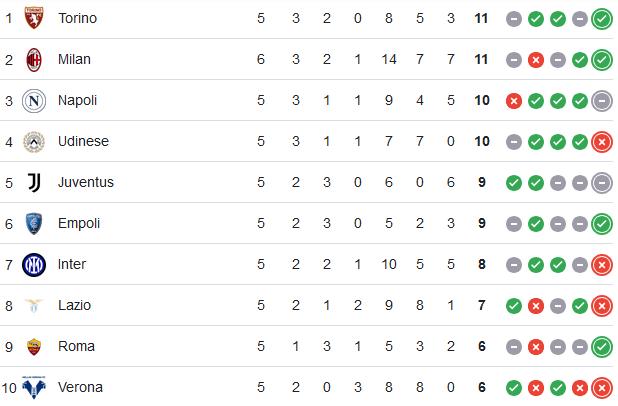Click Udinese's latest loss result icon
This screenshot has width=618, height=406.
(602, 142)
